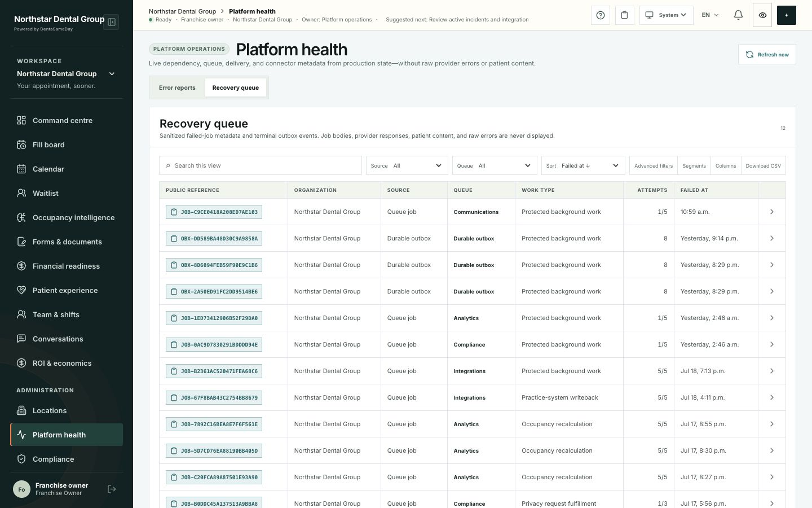Open ROI & economics page
Screen dimensions: 812x508
(x=67, y=363)
